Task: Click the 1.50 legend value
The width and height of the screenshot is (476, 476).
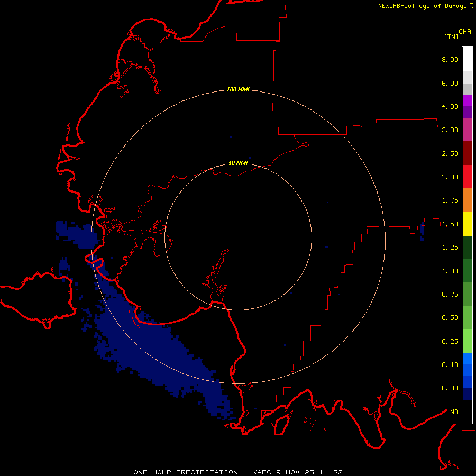Action: coord(450,224)
